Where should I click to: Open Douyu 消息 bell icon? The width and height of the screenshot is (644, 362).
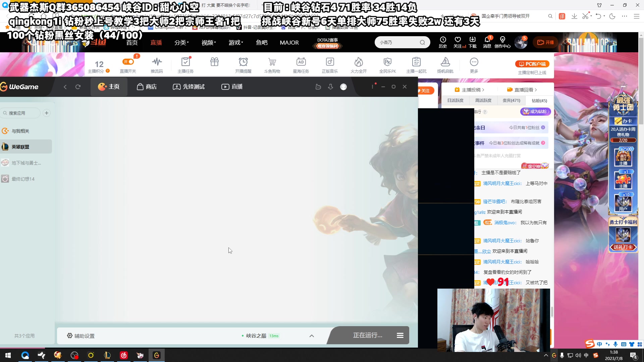click(487, 42)
